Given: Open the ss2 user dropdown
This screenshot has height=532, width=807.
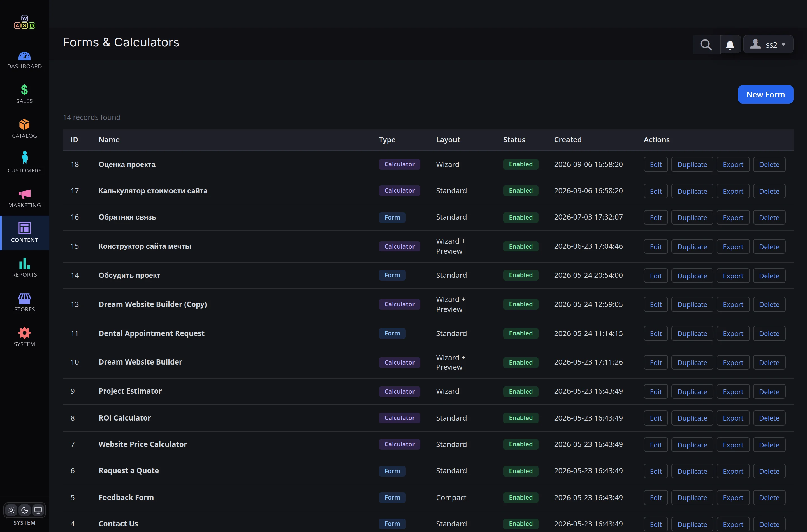Looking at the screenshot, I should point(768,45).
